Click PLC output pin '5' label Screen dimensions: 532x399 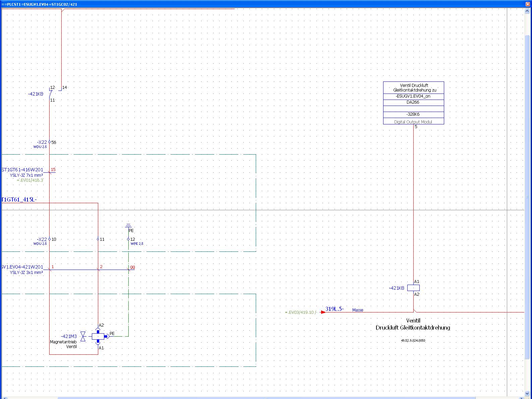coord(416,126)
